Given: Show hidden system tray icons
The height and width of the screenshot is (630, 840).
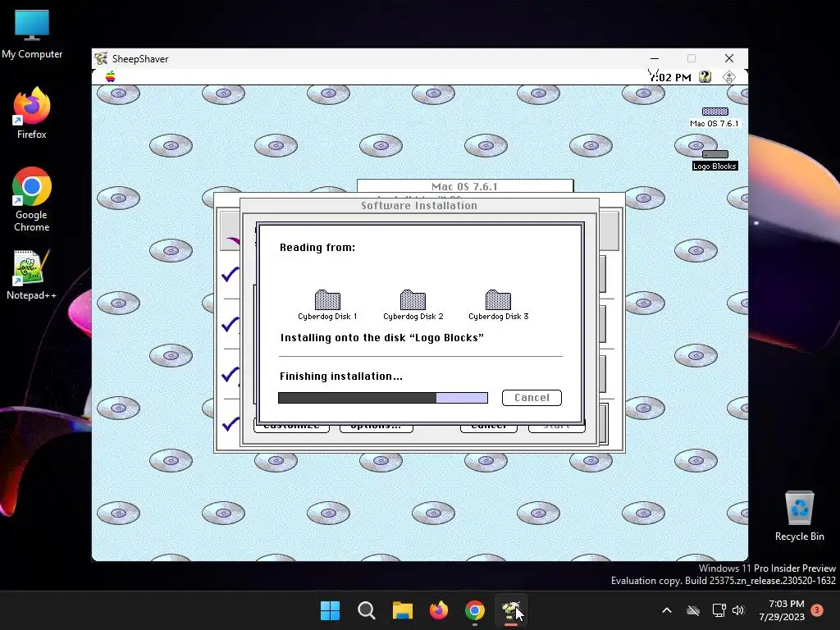Looking at the screenshot, I should coord(666,610).
